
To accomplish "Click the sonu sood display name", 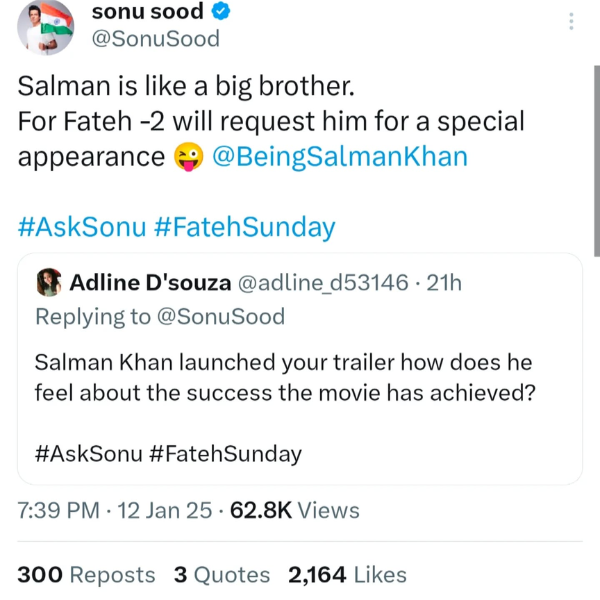I will click(146, 12).
